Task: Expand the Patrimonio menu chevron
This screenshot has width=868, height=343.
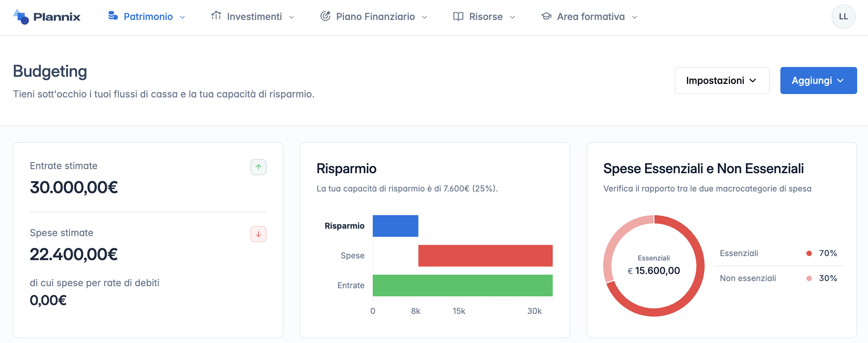Action: click(x=182, y=17)
